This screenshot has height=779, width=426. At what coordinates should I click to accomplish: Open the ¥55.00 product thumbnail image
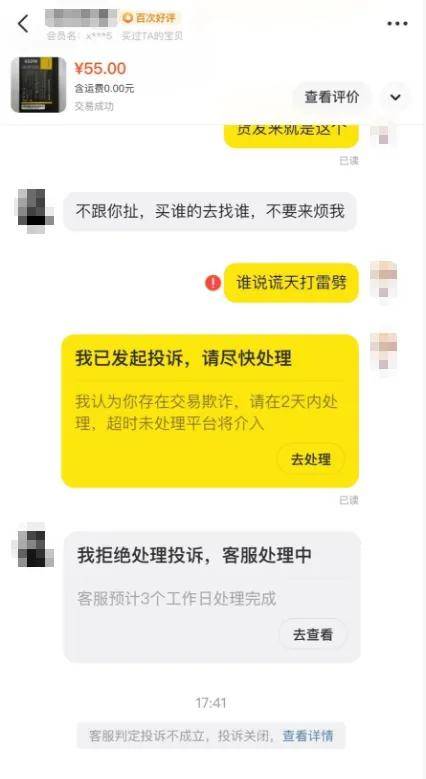click(x=38, y=84)
